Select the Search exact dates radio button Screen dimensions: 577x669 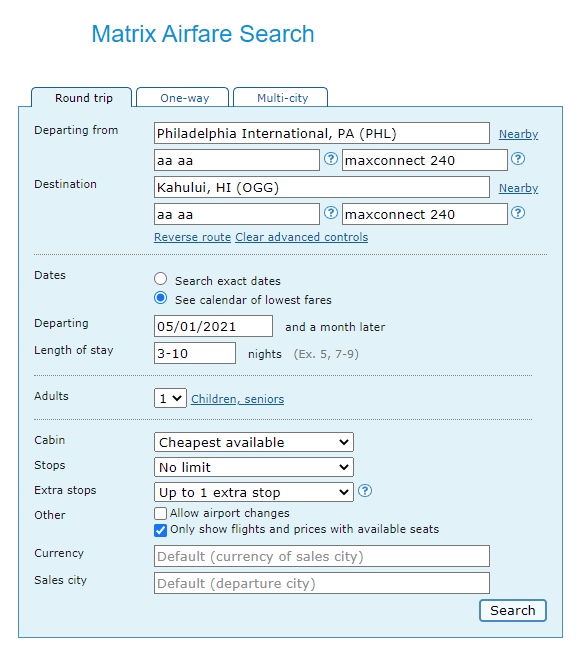click(x=160, y=279)
